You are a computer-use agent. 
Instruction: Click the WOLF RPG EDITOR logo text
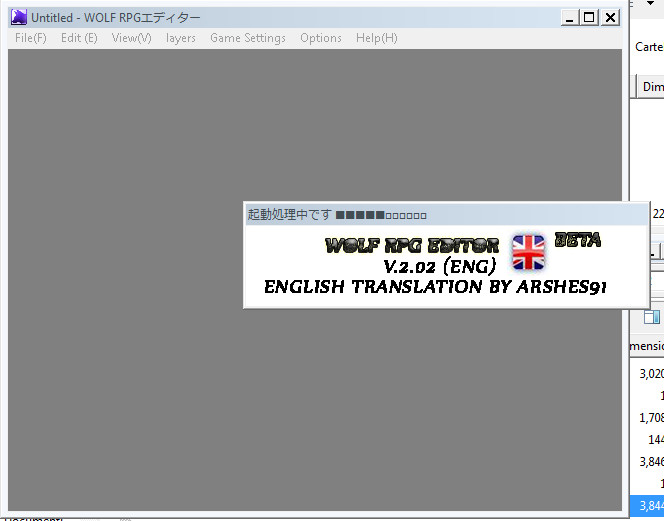pyautogui.click(x=412, y=245)
